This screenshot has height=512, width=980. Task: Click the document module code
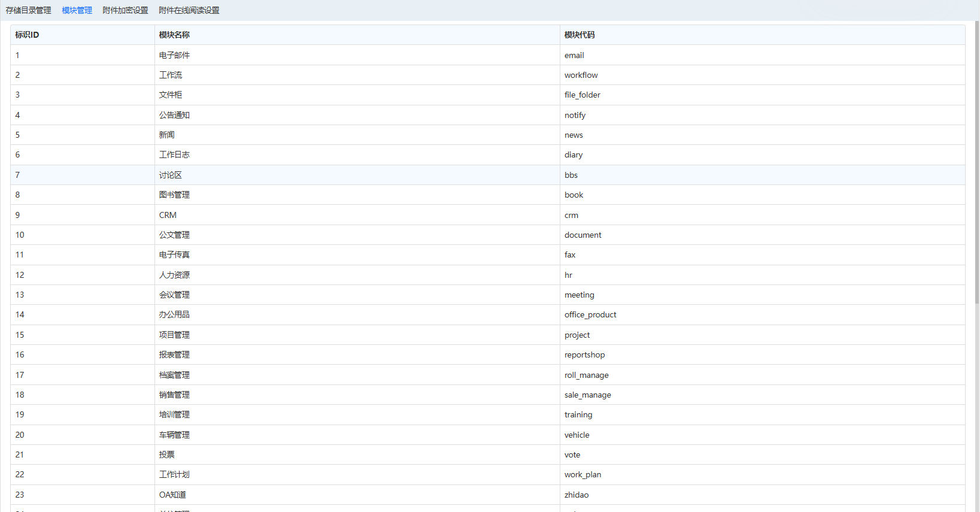pyautogui.click(x=582, y=235)
